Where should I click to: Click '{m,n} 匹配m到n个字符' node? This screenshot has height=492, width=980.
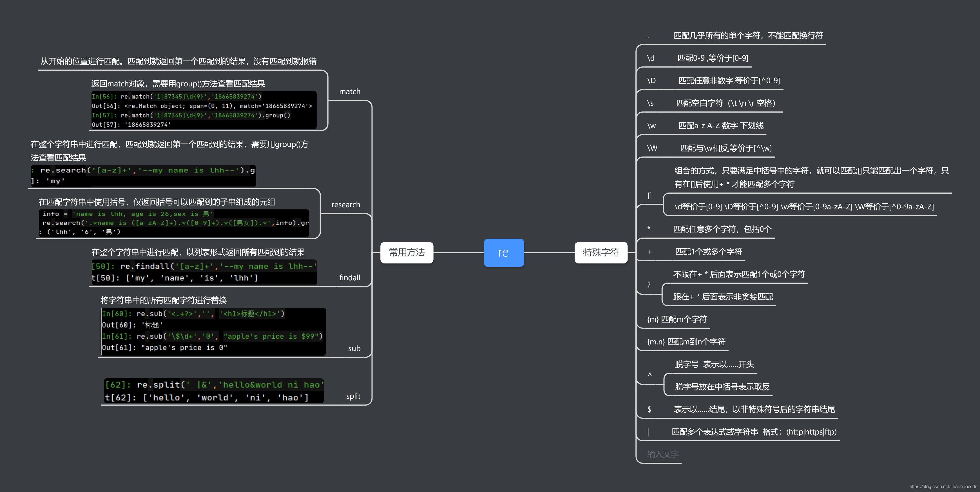click(686, 342)
